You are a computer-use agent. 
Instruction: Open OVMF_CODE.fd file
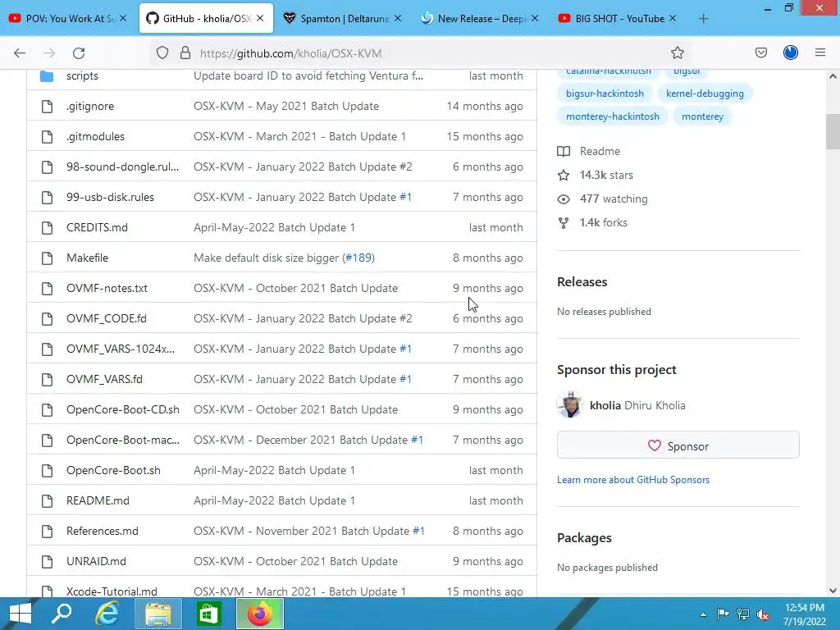pos(107,319)
